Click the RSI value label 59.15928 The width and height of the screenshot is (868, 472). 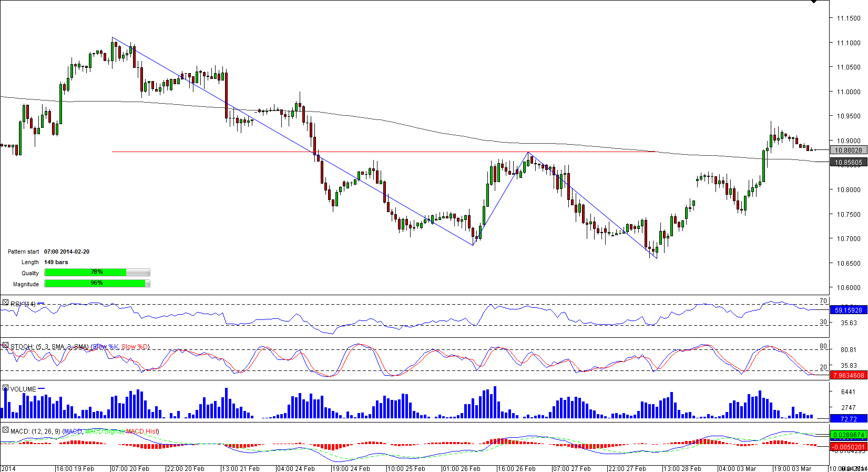click(x=848, y=310)
